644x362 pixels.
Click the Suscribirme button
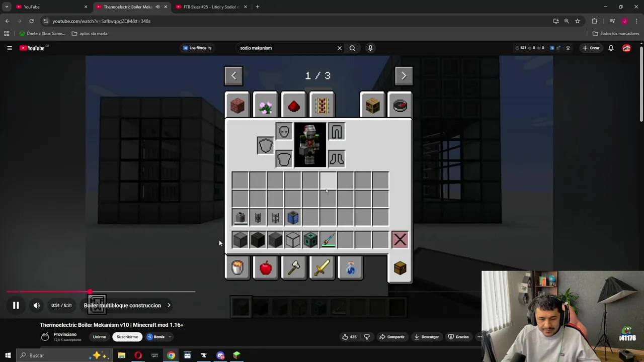tap(127, 337)
